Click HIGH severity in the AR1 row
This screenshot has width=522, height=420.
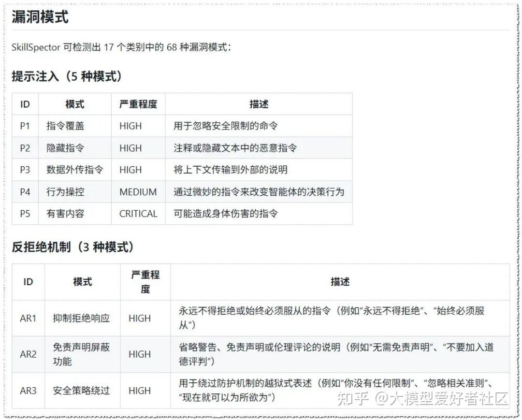[x=145, y=319]
